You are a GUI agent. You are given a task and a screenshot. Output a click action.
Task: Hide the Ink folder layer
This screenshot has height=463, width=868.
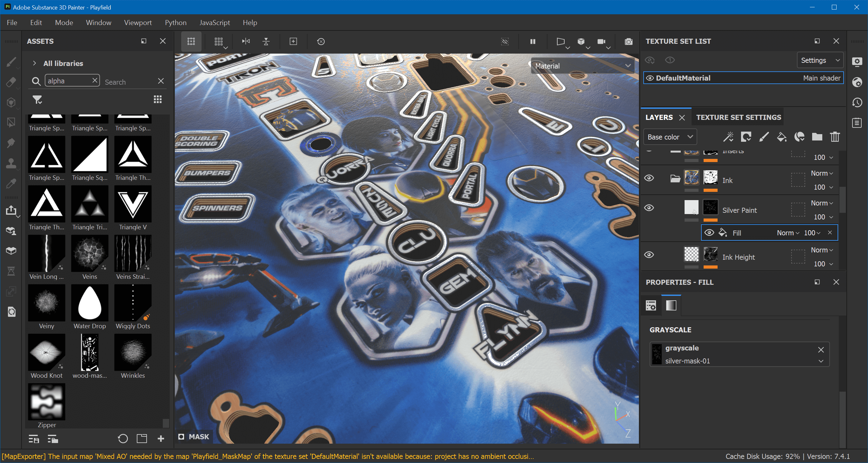click(x=649, y=178)
